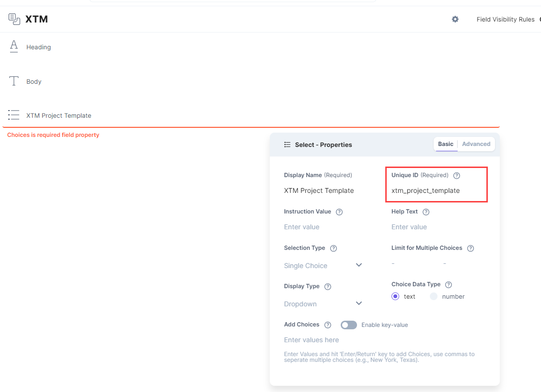This screenshot has width=541, height=392.
Task: Show help for Limit for Multiple Choices
Action: tap(470, 248)
